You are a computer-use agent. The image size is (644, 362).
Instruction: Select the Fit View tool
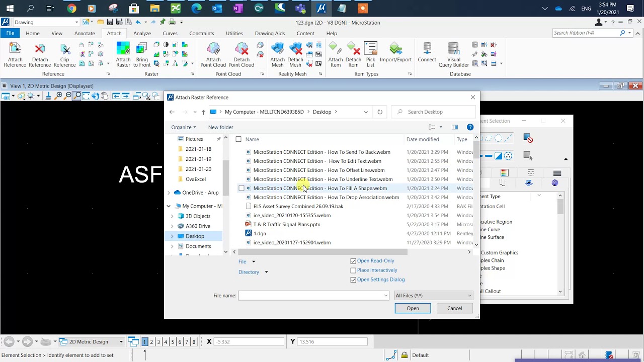86,96
